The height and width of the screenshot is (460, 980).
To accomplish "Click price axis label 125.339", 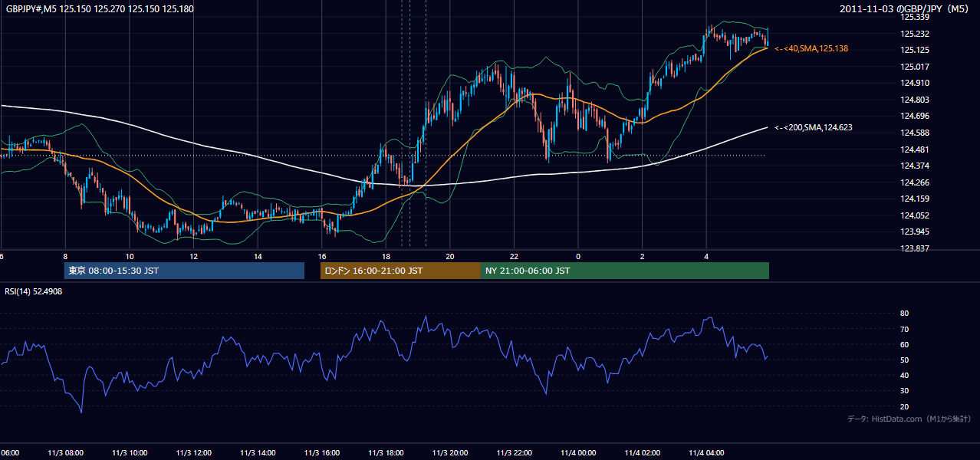I will pos(915,17).
